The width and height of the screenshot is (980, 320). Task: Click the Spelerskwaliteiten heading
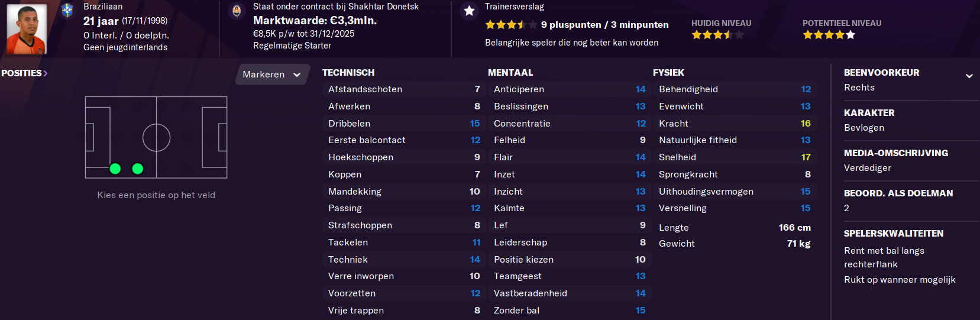[x=894, y=234]
